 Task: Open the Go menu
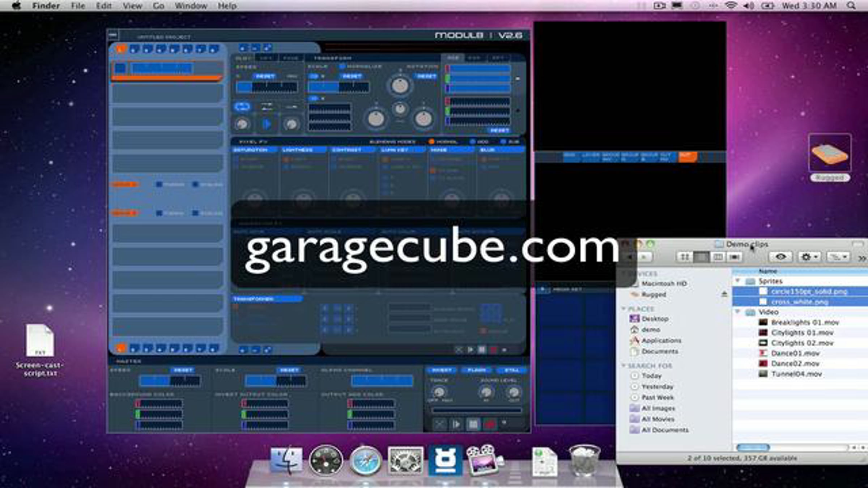click(158, 6)
